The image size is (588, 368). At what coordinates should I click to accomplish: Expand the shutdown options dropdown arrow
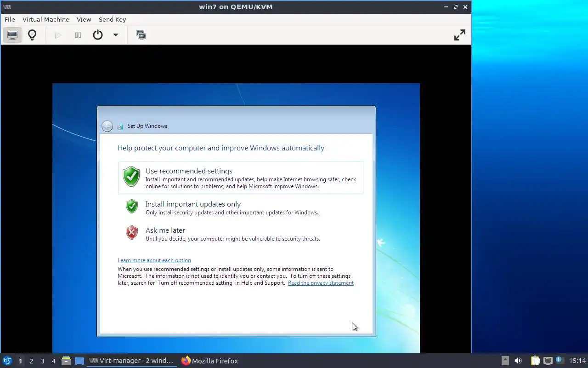click(x=116, y=35)
